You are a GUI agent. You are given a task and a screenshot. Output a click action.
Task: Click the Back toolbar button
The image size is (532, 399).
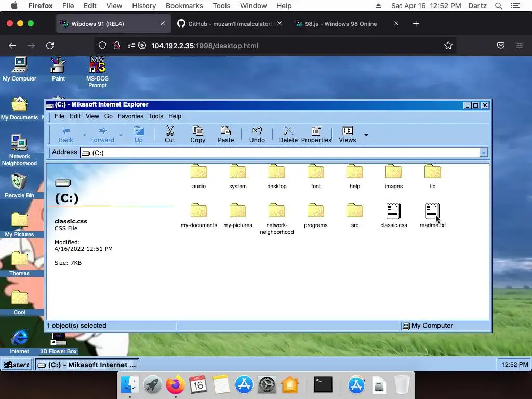click(x=66, y=135)
